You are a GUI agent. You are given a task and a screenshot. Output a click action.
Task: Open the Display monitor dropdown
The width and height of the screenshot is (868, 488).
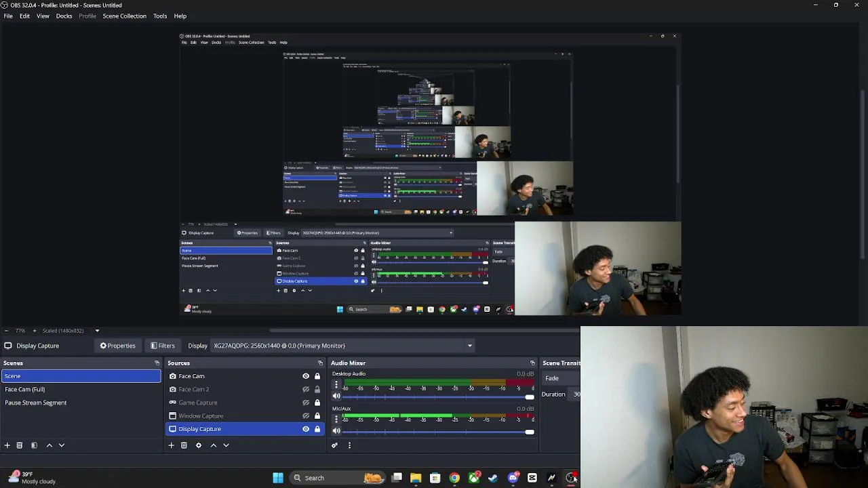pyautogui.click(x=342, y=346)
